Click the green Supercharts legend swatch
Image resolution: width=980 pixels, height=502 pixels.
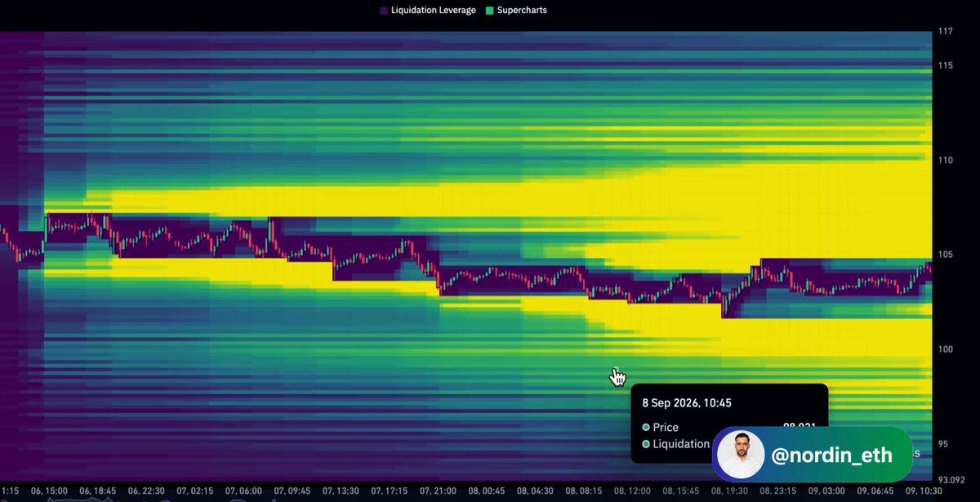(489, 11)
